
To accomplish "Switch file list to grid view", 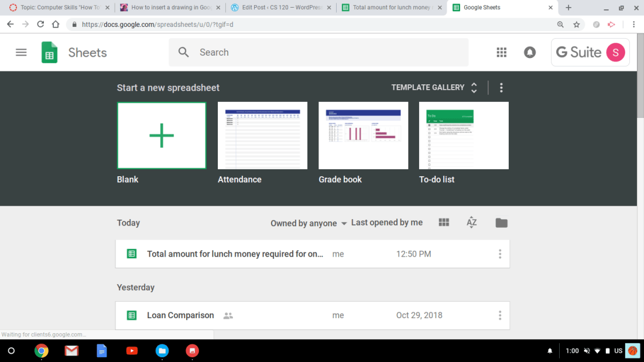I will tap(444, 222).
